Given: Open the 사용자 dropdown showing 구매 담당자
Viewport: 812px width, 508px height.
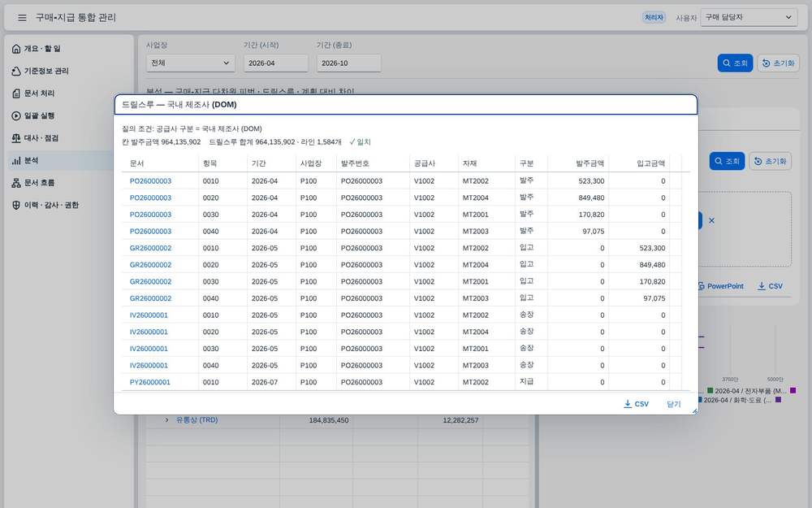Looking at the screenshot, I should tap(749, 17).
